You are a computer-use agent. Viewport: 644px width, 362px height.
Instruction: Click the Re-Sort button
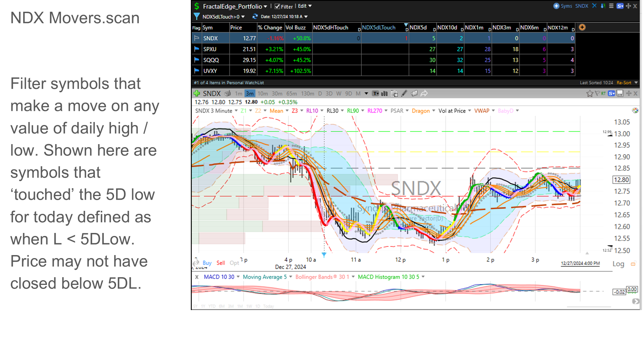(x=624, y=82)
